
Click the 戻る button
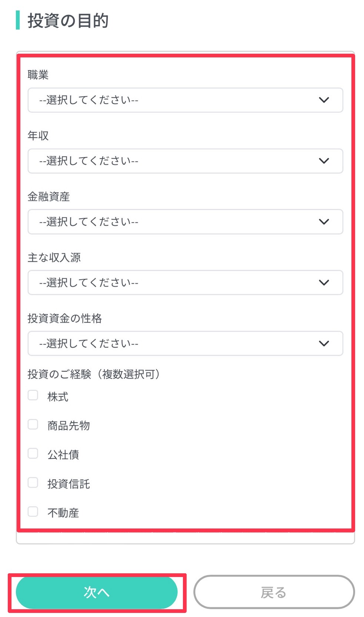274,592
